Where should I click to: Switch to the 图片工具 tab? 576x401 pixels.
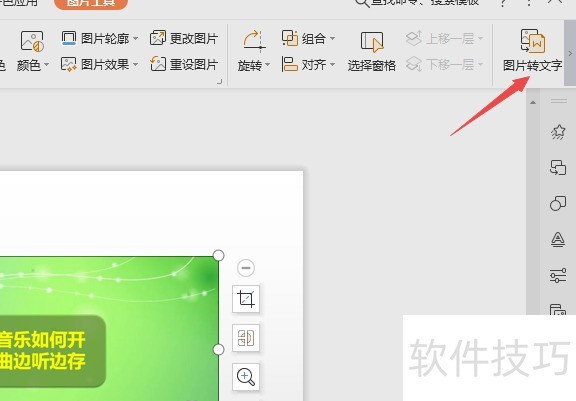[x=91, y=3]
